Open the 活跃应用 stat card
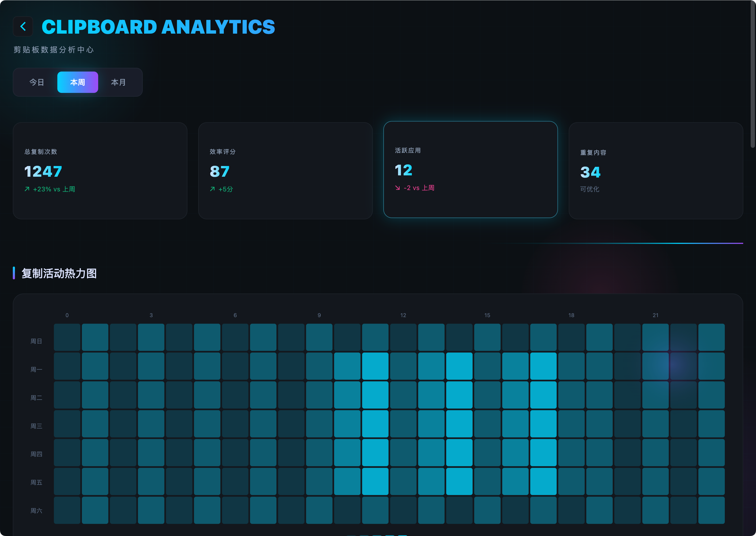 pyautogui.click(x=470, y=169)
